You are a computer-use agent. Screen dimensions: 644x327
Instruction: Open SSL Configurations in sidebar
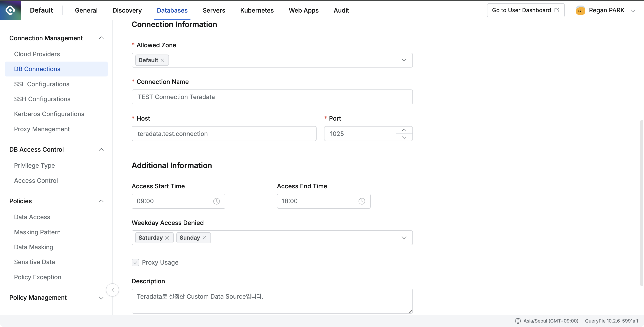pyautogui.click(x=42, y=84)
